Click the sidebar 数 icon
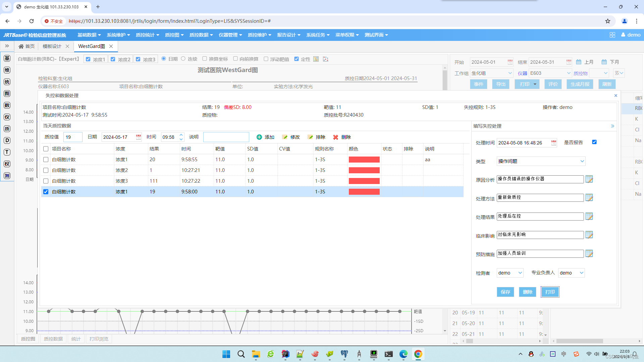This screenshot has width=644, height=362. (7, 105)
